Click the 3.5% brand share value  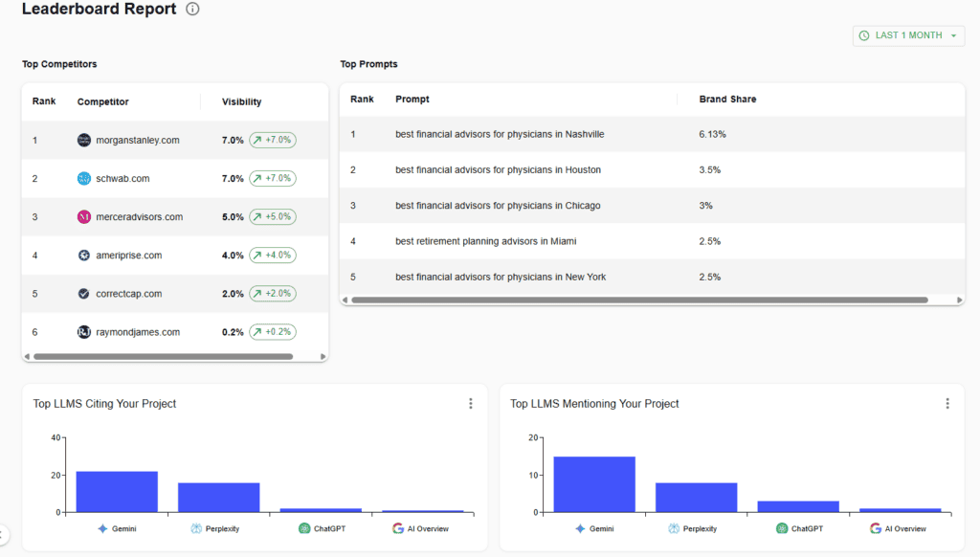[710, 170]
